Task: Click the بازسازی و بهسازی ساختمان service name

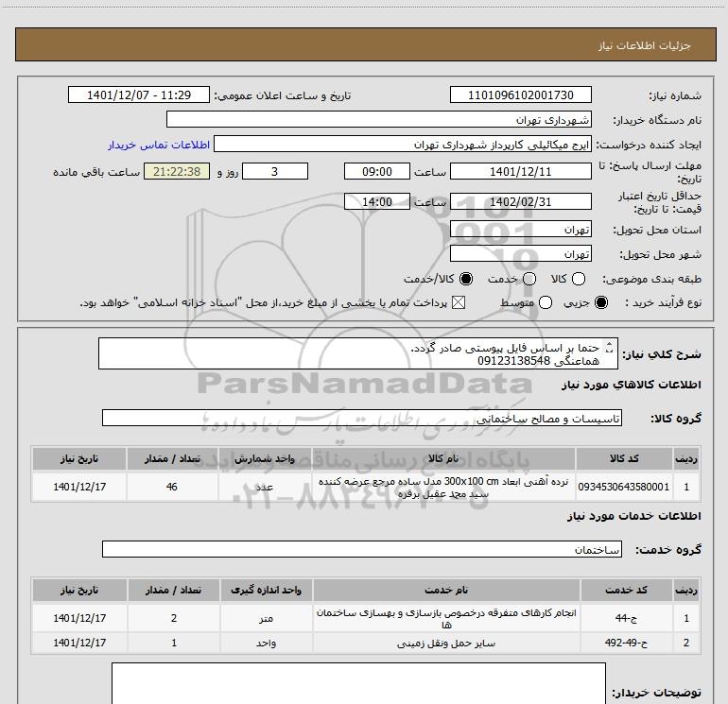Action: [446, 618]
